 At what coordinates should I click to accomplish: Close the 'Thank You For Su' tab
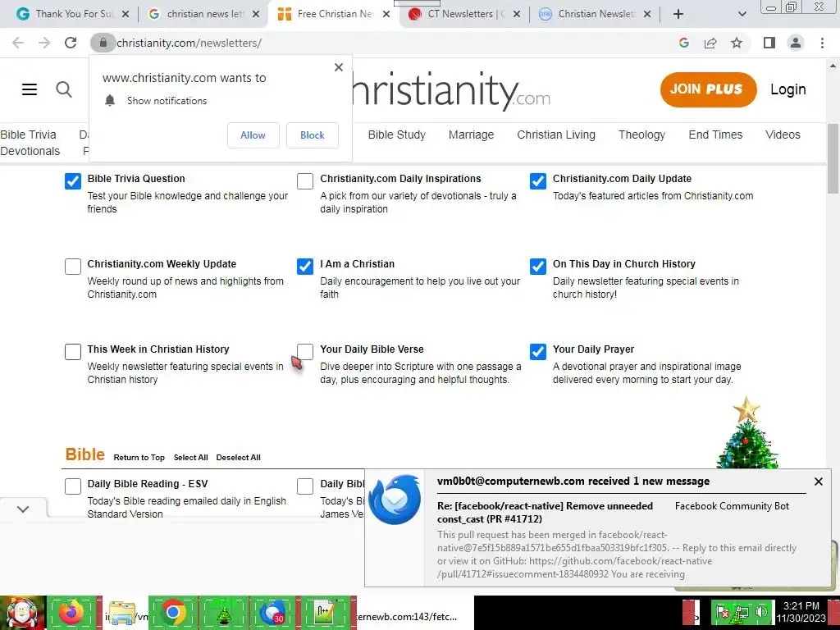click(126, 15)
